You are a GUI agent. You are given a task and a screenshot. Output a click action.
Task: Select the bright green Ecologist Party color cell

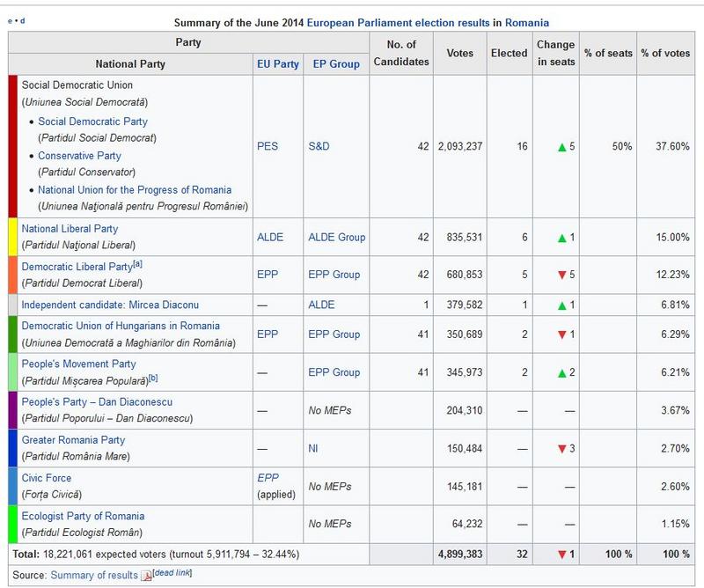pyautogui.click(x=12, y=525)
